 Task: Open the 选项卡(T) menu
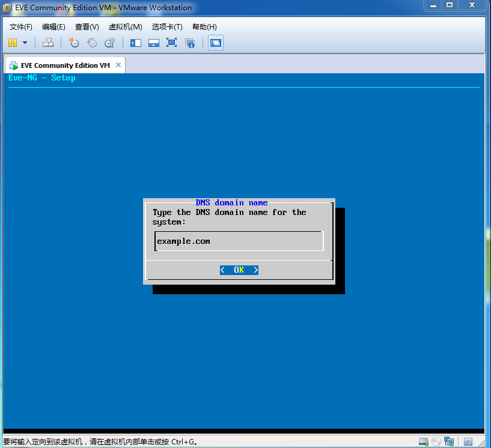[167, 27]
